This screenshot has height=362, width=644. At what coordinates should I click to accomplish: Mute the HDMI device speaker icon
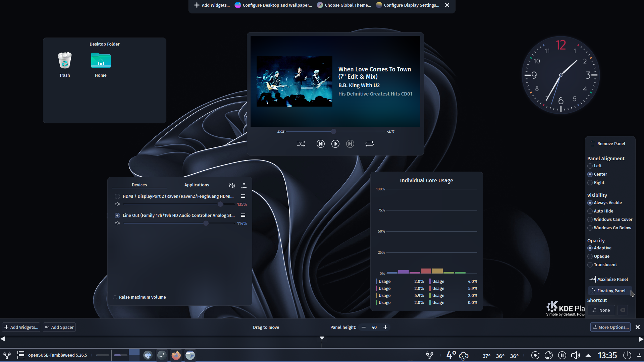[x=117, y=204]
